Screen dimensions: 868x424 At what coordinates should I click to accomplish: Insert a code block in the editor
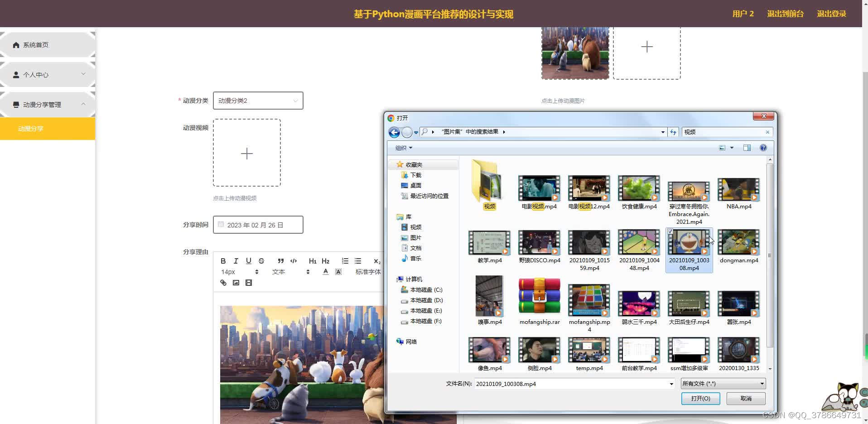294,261
